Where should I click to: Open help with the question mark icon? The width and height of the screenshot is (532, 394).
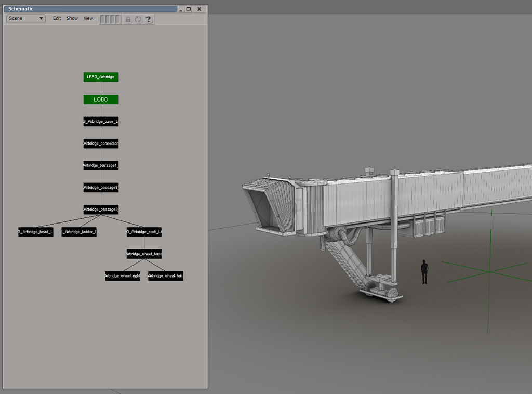point(149,19)
